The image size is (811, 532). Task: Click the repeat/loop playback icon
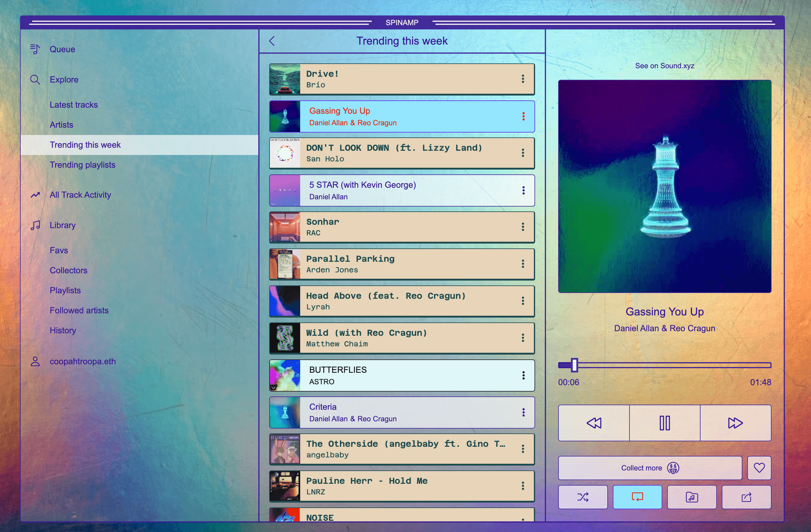(x=638, y=498)
